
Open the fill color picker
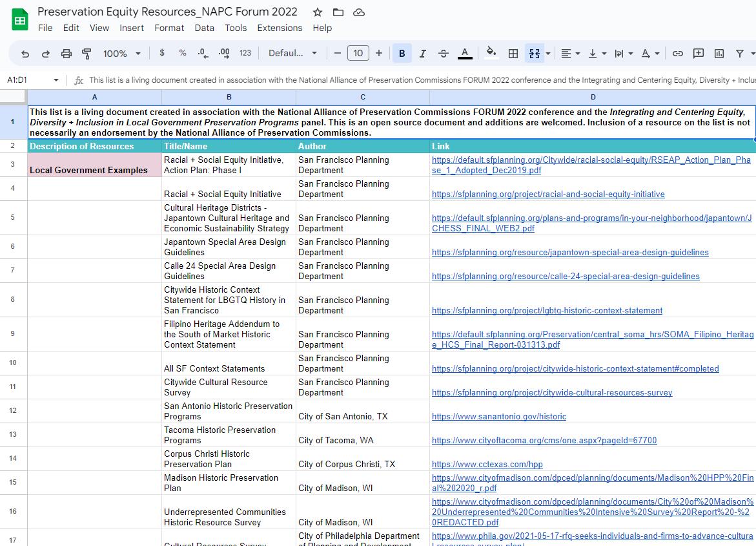coord(491,54)
